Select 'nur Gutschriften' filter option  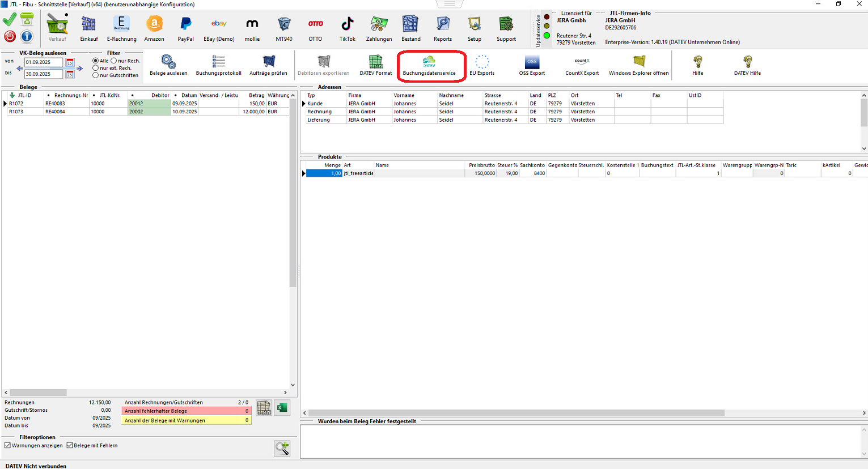tap(96, 75)
